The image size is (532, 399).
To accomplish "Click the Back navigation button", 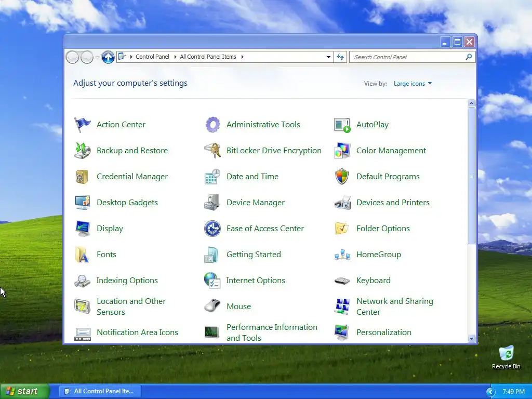I will coord(72,57).
